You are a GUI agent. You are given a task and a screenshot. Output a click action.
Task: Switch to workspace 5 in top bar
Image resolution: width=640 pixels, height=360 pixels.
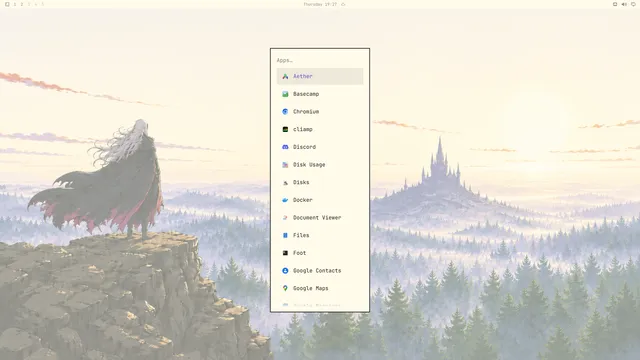(x=42, y=4)
